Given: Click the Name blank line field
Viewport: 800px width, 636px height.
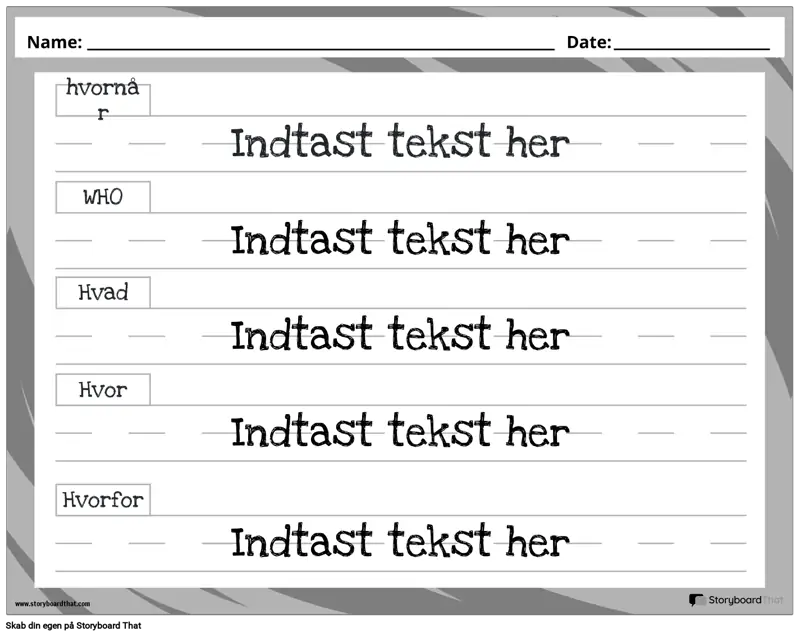Looking at the screenshot, I should pos(320,44).
